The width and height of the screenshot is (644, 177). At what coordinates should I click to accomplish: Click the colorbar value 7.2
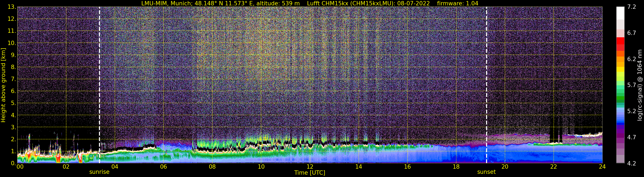pos(632,7)
